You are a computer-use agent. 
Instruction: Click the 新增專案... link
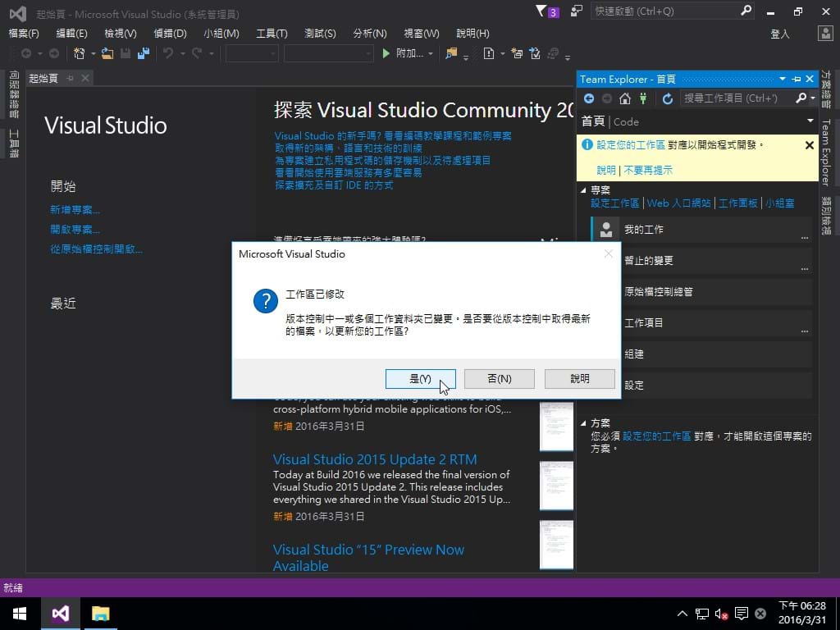pos(75,209)
